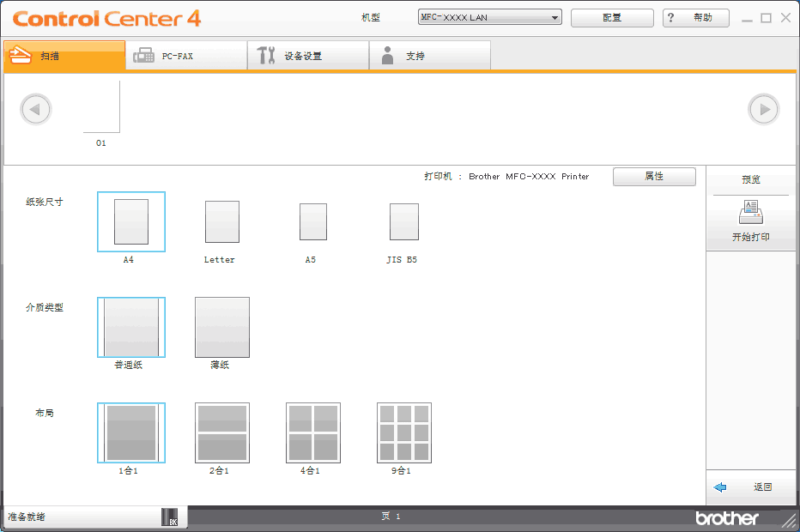800x532 pixels.
Task: Click the 属性 properties button
Action: (654, 177)
